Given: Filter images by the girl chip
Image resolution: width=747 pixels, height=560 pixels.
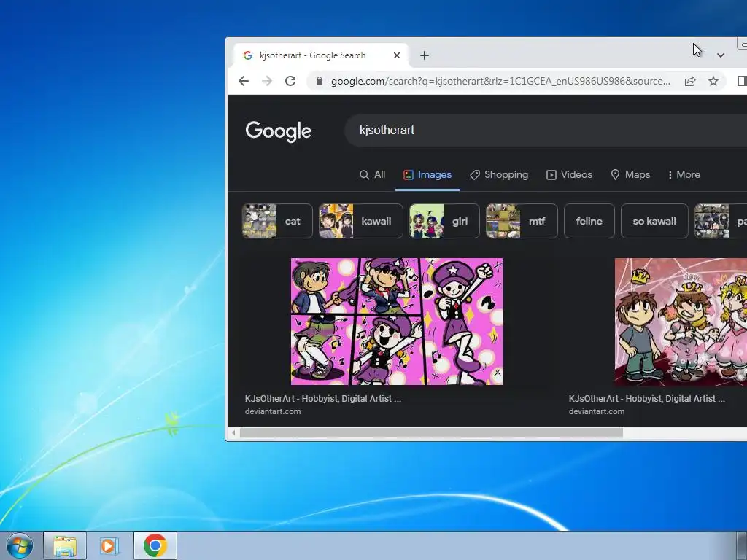Looking at the screenshot, I should coord(444,221).
